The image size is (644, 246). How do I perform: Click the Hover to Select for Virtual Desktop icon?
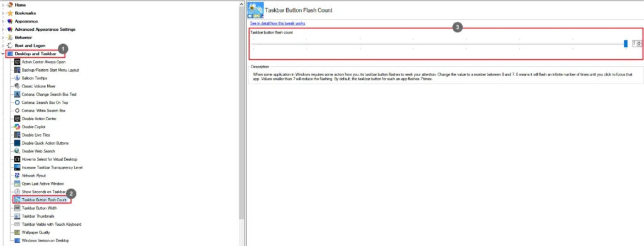(x=17, y=159)
